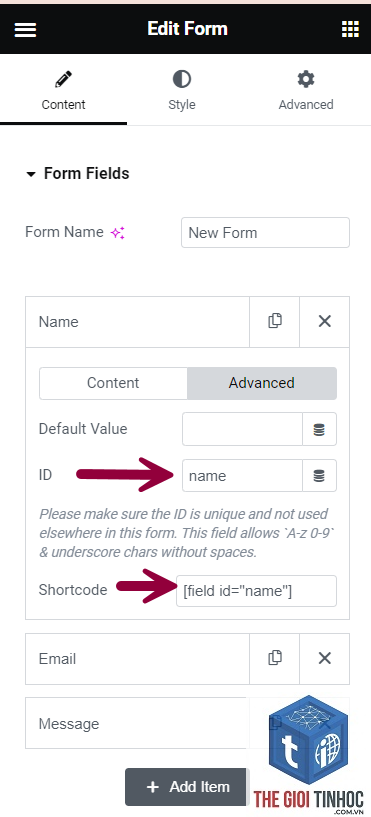371x817 pixels.
Task: Remove the Email field
Action: pos(325,659)
